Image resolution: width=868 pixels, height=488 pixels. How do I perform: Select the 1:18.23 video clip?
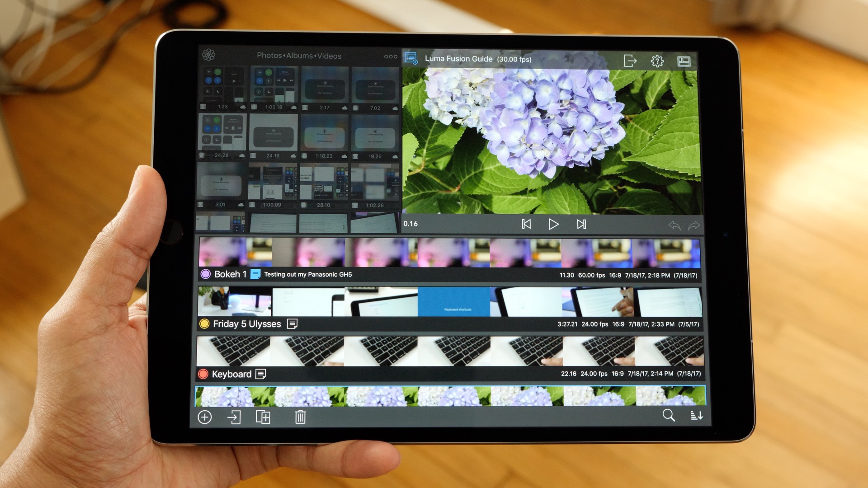[324, 137]
